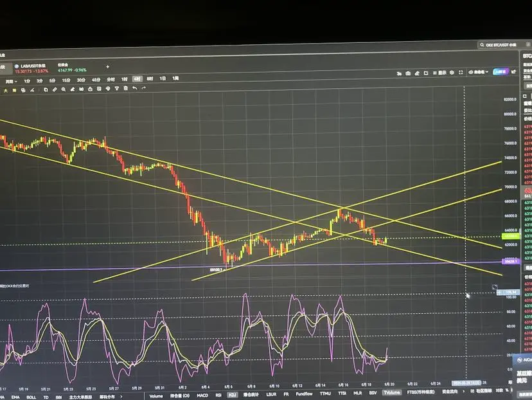
Task: Delete drawings with trash icon
Action: click(x=125, y=88)
